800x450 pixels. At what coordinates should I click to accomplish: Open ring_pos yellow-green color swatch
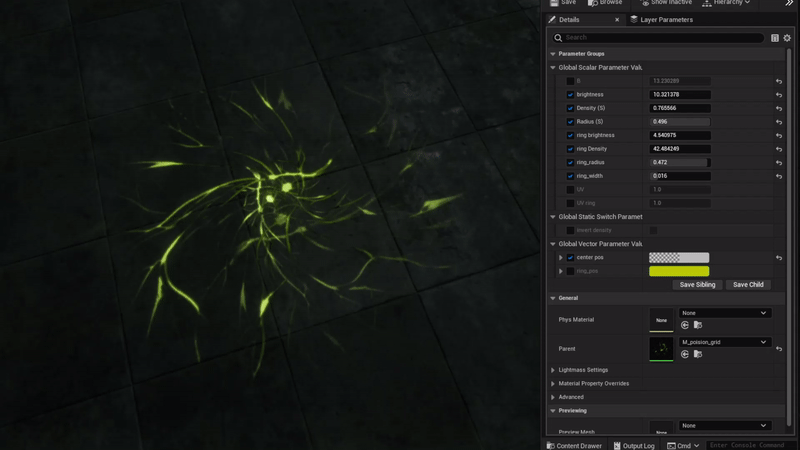click(x=679, y=271)
